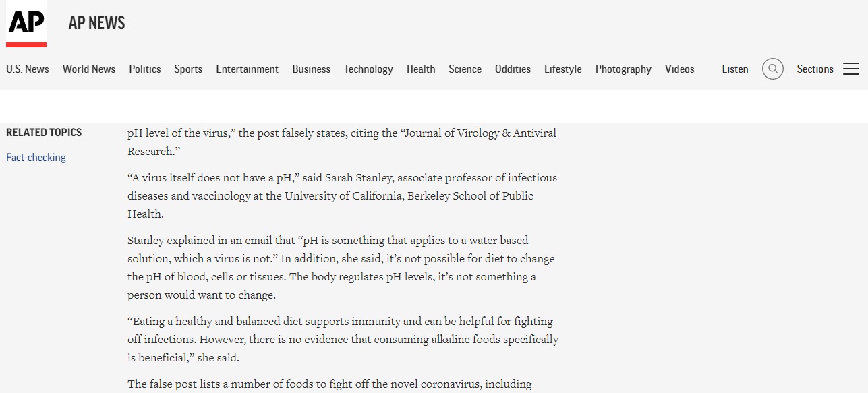Expand the Sections label

point(815,69)
